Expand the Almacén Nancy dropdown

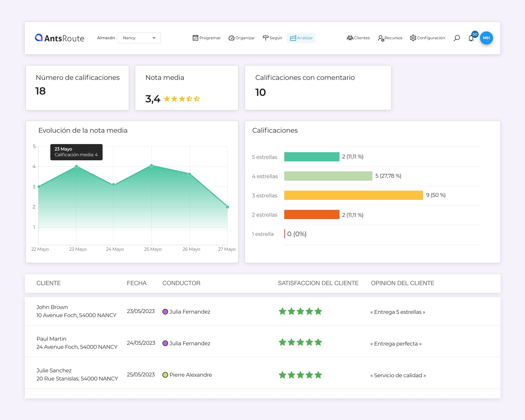pyautogui.click(x=139, y=38)
